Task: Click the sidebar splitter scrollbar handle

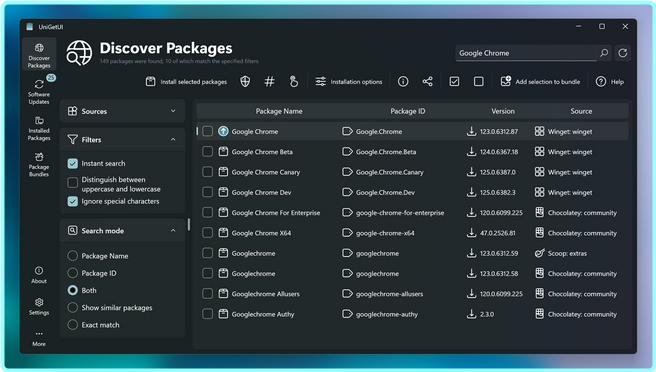Action: (x=189, y=225)
